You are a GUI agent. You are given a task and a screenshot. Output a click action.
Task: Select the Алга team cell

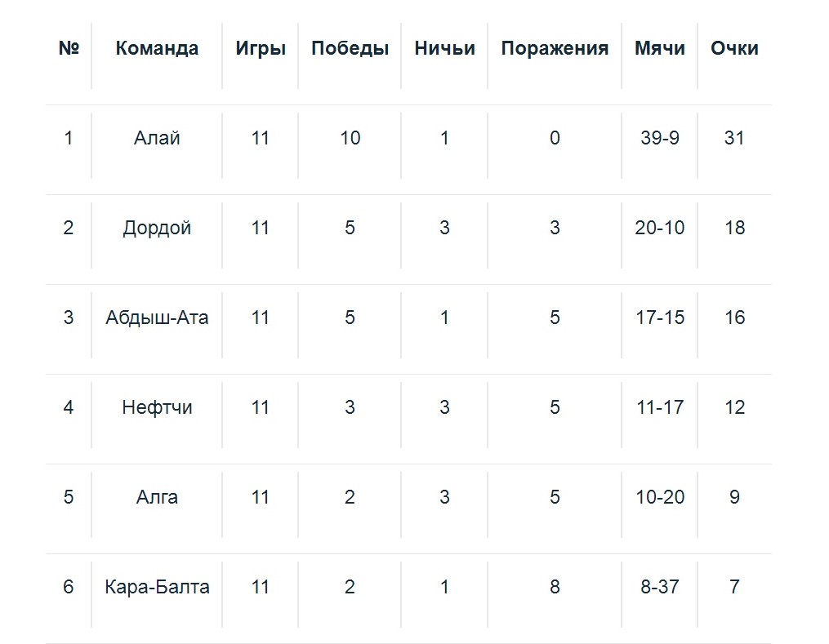tap(157, 497)
